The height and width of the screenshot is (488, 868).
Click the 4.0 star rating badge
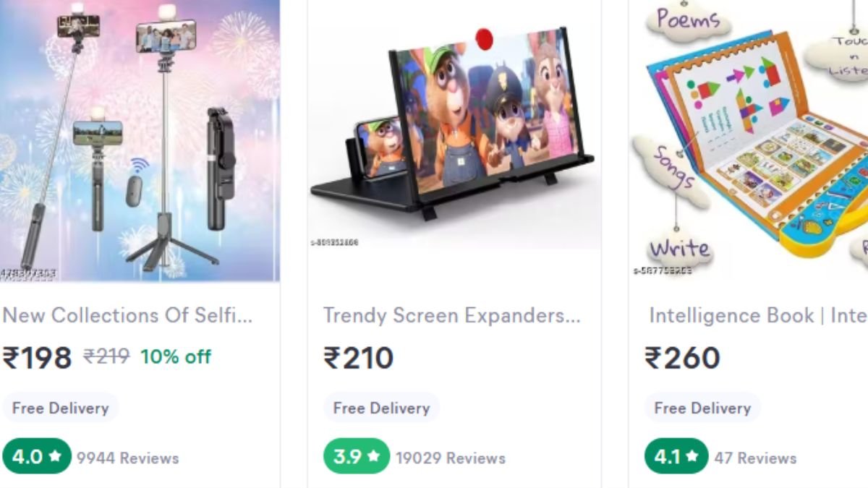tap(37, 457)
